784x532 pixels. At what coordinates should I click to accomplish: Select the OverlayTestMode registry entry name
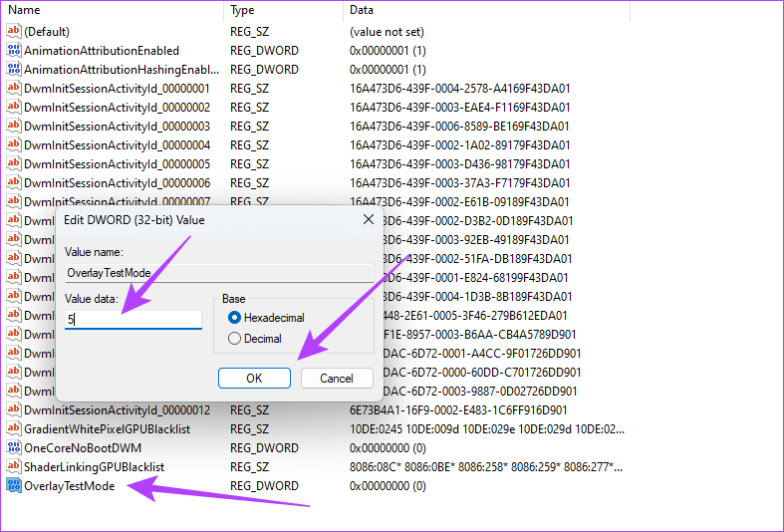[x=70, y=485]
